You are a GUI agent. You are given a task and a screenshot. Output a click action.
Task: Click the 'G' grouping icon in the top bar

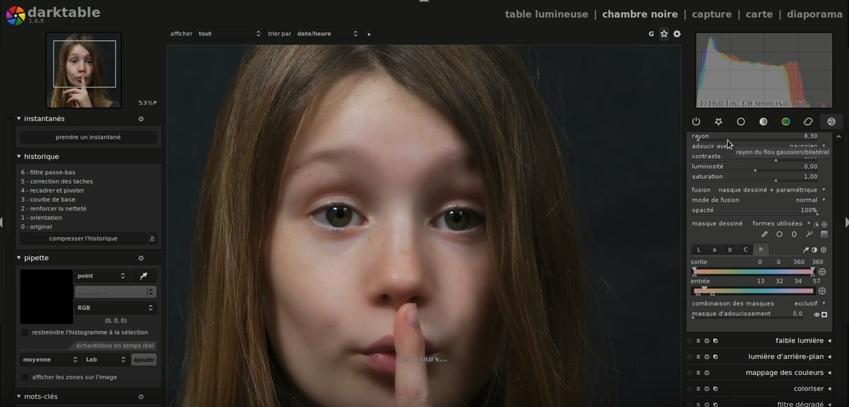click(651, 34)
